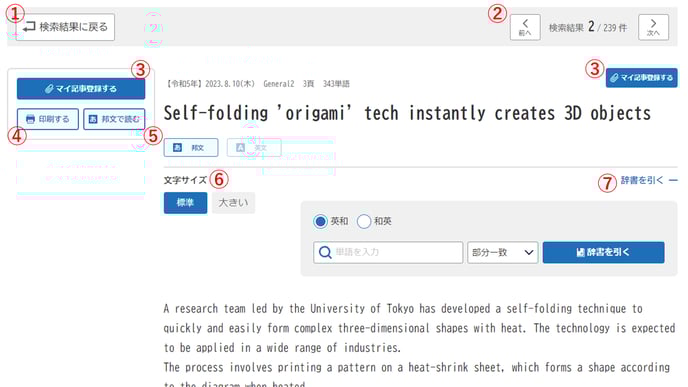The height and width of the screenshot is (387, 688).
Task: Go to previous search result (前へ)
Action: pyautogui.click(x=525, y=27)
